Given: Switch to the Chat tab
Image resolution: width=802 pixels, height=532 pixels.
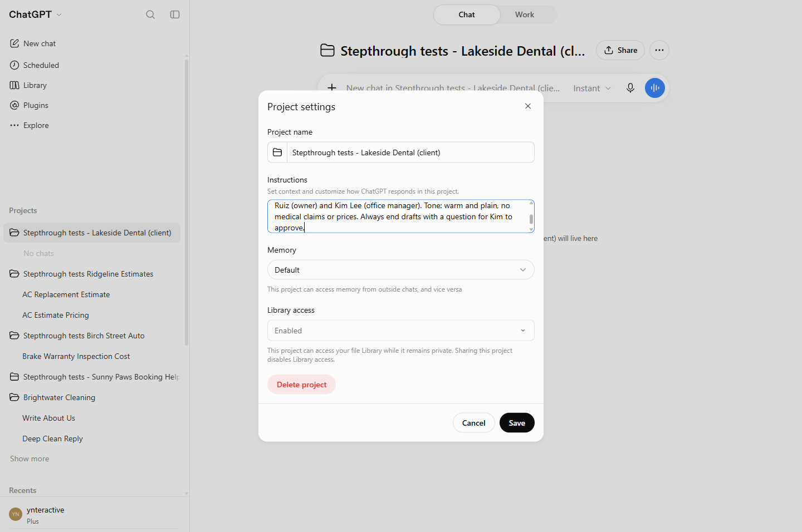Looking at the screenshot, I should pyautogui.click(x=467, y=14).
